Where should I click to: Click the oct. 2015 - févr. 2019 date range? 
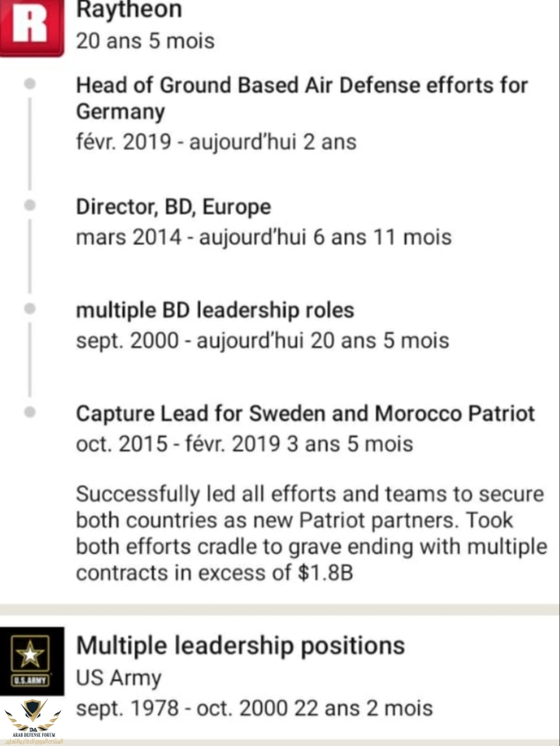(244, 444)
